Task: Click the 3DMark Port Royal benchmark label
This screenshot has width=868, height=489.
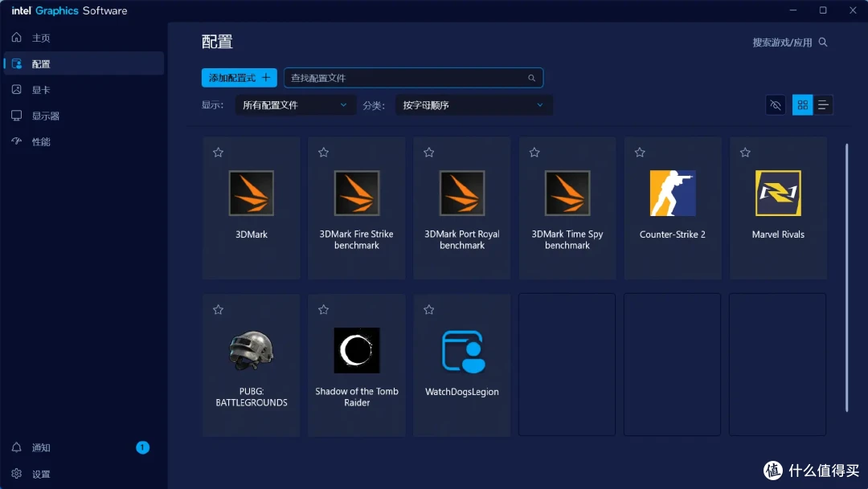Action: (462, 239)
